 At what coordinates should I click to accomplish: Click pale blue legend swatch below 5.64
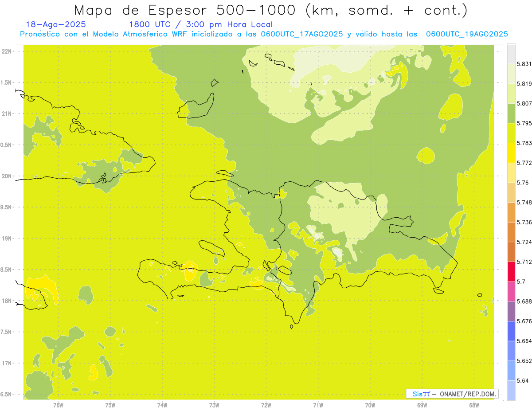pos(511,391)
